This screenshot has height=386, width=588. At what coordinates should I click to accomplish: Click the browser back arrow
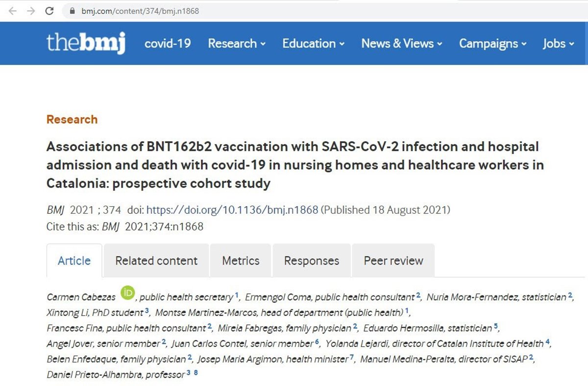(x=13, y=11)
